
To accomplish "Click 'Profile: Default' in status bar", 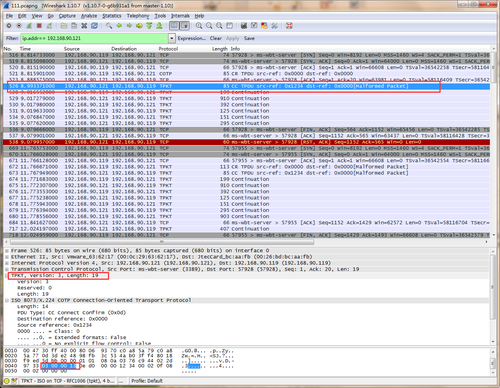I will coord(147,381).
